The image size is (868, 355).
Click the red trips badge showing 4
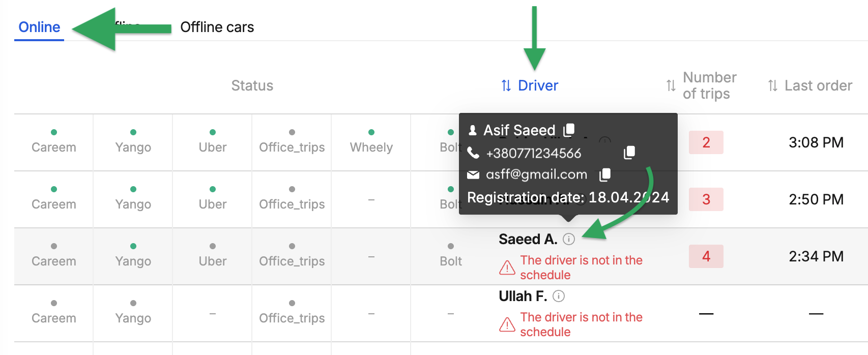[x=706, y=256]
